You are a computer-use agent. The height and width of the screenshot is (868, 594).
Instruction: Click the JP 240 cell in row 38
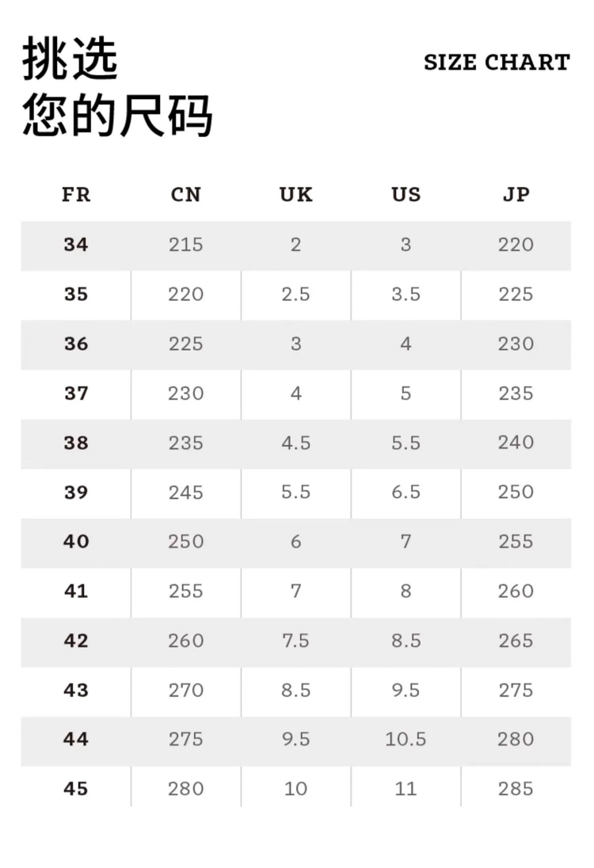point(516,443)
